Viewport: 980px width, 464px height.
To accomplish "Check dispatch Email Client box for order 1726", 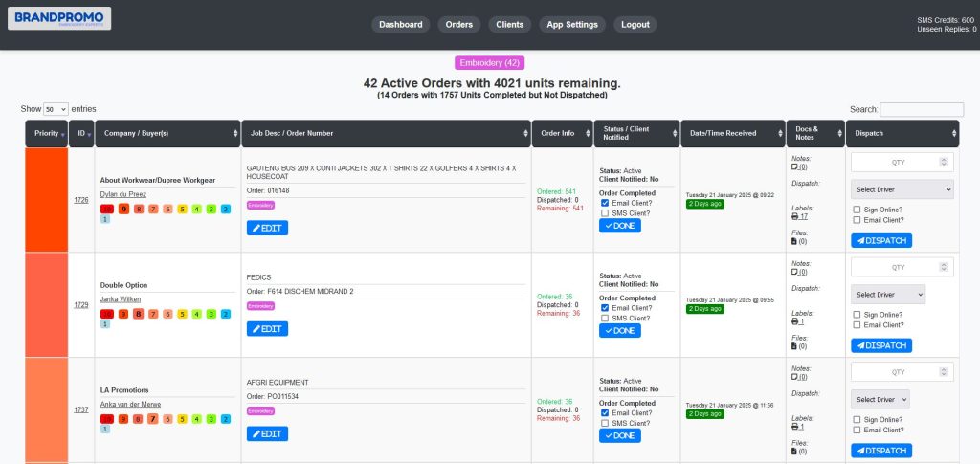I will coord(857,220).
